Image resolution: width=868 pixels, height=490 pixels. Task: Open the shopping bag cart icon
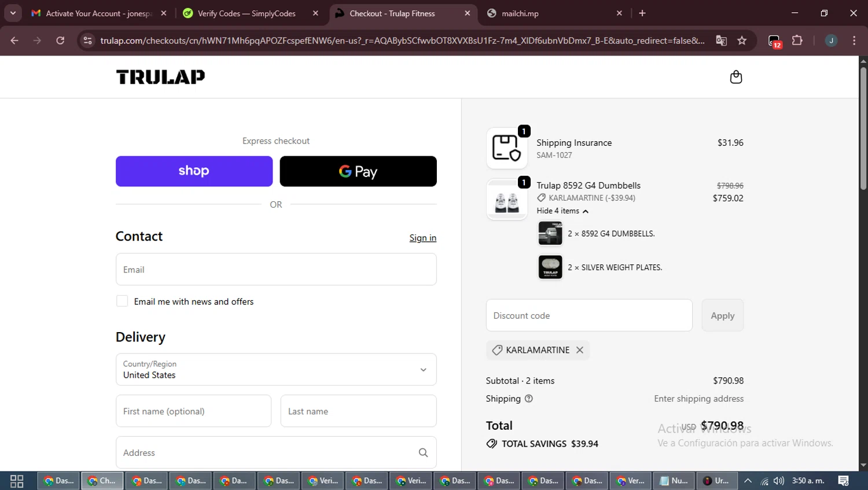[735, 77]
